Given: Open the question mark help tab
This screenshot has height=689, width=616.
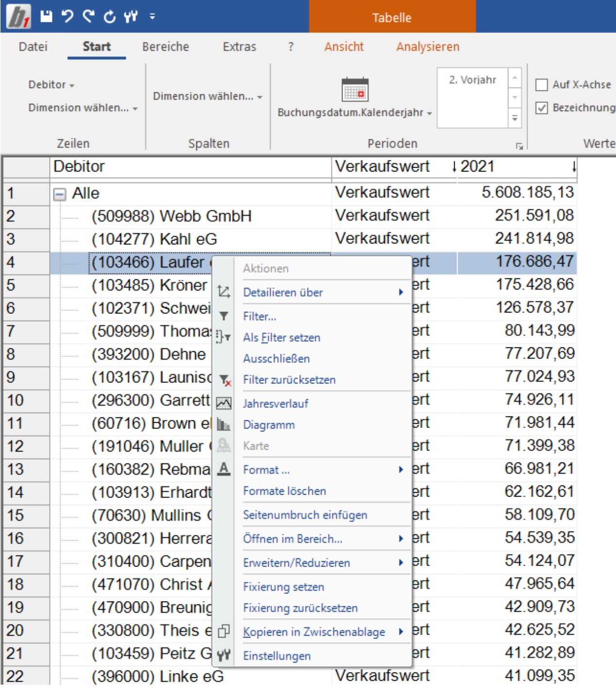Looking at the screenshot, I should click(x=291, y=47).
